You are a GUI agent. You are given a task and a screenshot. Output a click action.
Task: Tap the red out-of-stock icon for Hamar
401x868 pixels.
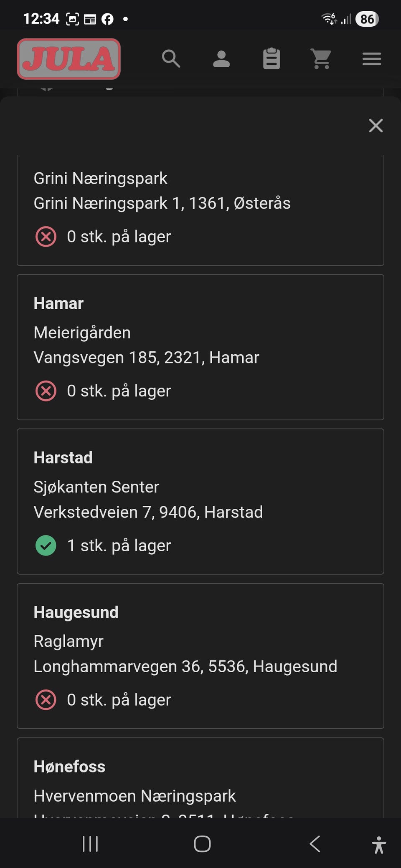46,391
